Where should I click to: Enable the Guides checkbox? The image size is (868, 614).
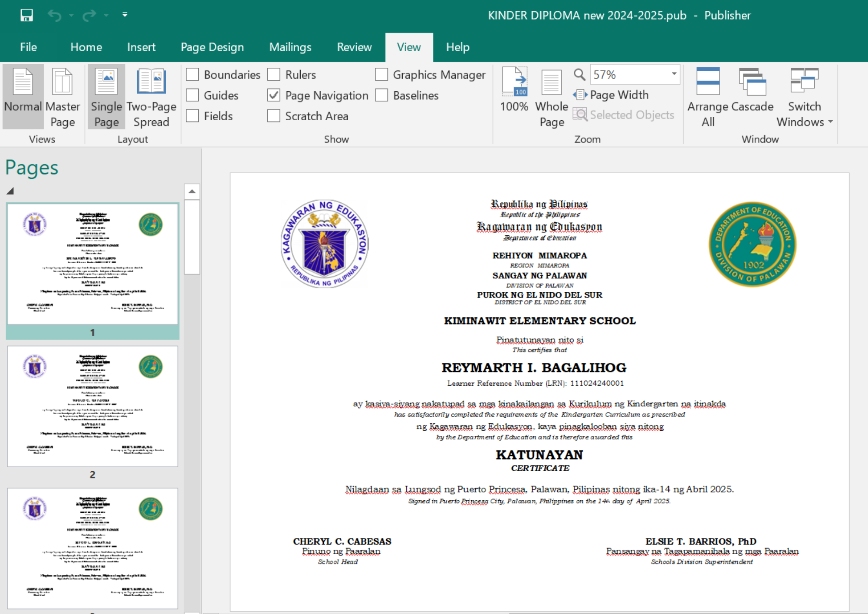192,95
